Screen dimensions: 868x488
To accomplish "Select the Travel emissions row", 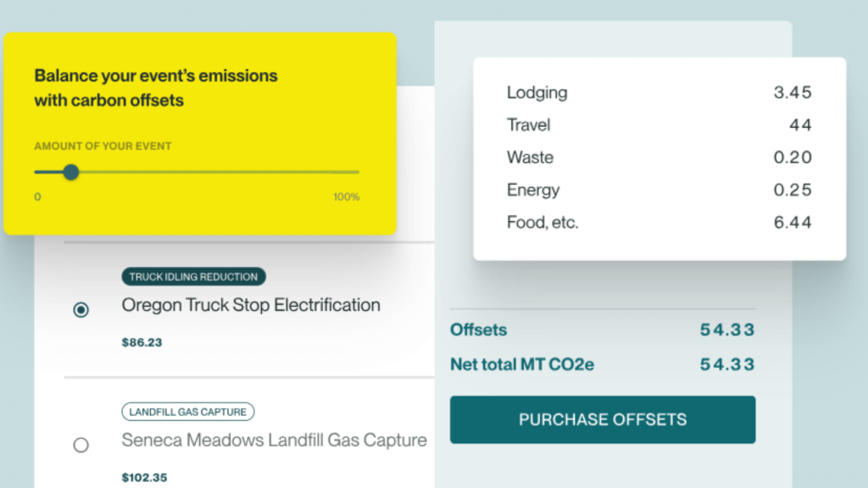I will 659,125.
